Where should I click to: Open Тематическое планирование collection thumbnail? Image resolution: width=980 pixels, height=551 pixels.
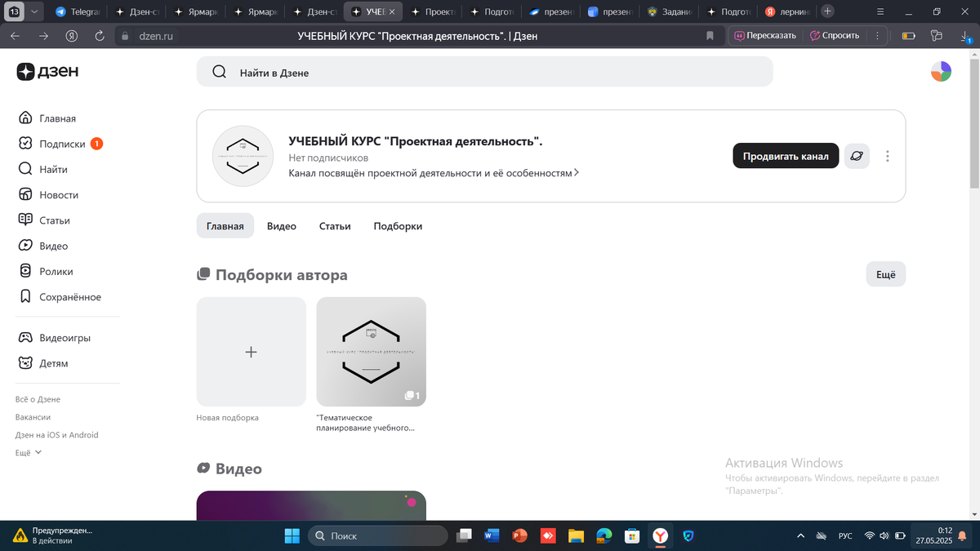tap(371, 352)
